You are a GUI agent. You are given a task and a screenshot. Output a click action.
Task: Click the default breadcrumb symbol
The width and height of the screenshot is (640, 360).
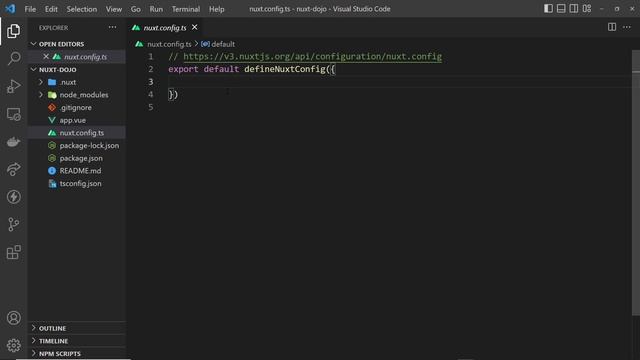click(223, 44)
